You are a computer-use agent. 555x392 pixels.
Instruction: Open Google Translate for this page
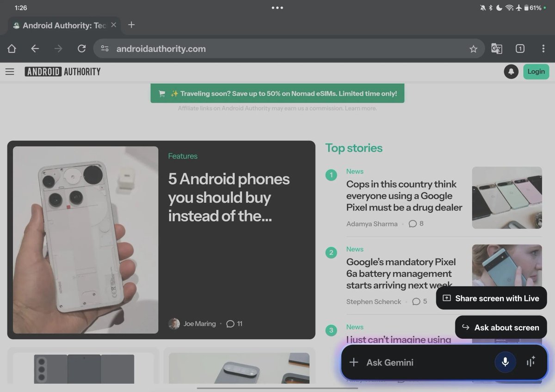click(x=496, y=49)
